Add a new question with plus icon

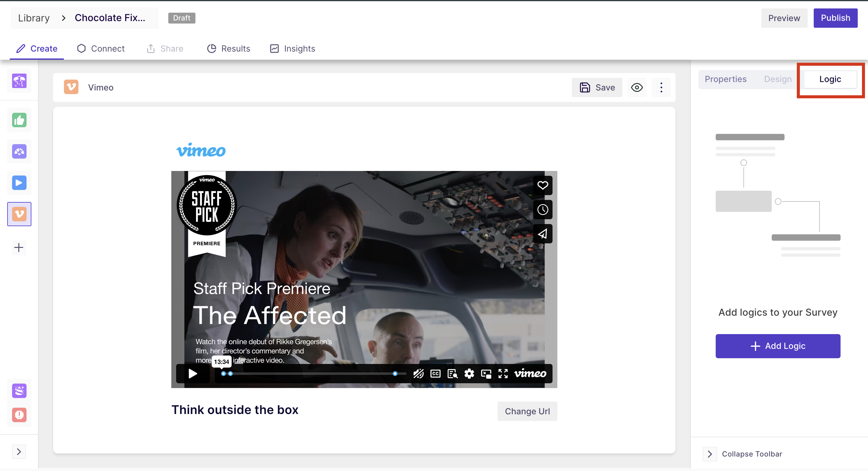[19, 248]
